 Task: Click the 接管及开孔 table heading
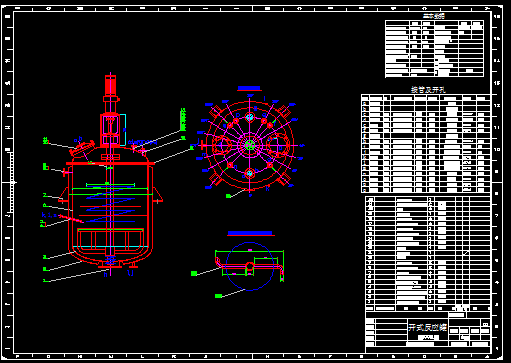pos(428,90)
